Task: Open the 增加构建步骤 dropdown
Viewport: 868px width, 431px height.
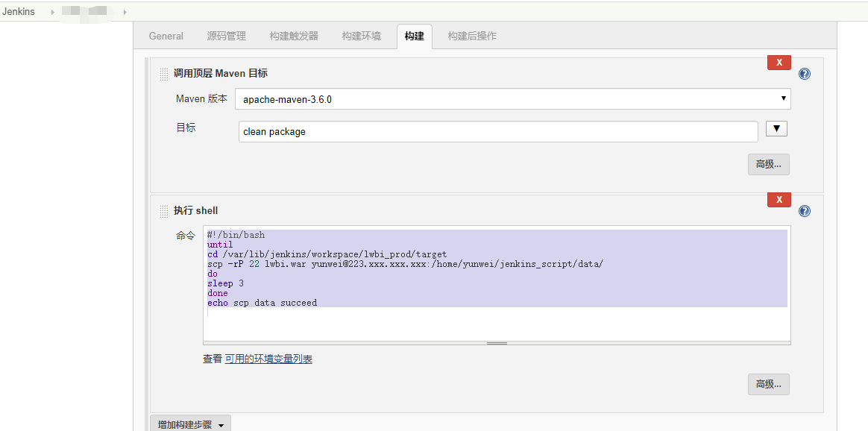Action: click(x=190, y=424)
